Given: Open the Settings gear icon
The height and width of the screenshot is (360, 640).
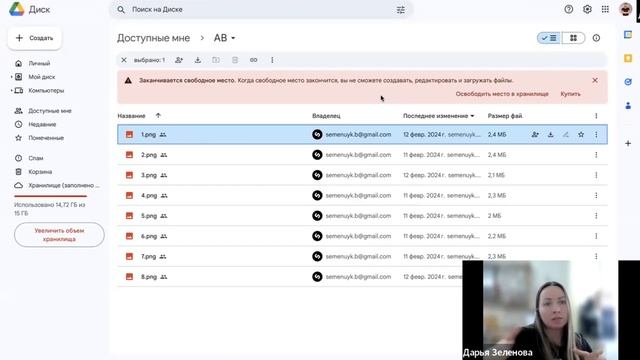Looking at the screenshot, I should pyautogui.click(x=587, y=9).
